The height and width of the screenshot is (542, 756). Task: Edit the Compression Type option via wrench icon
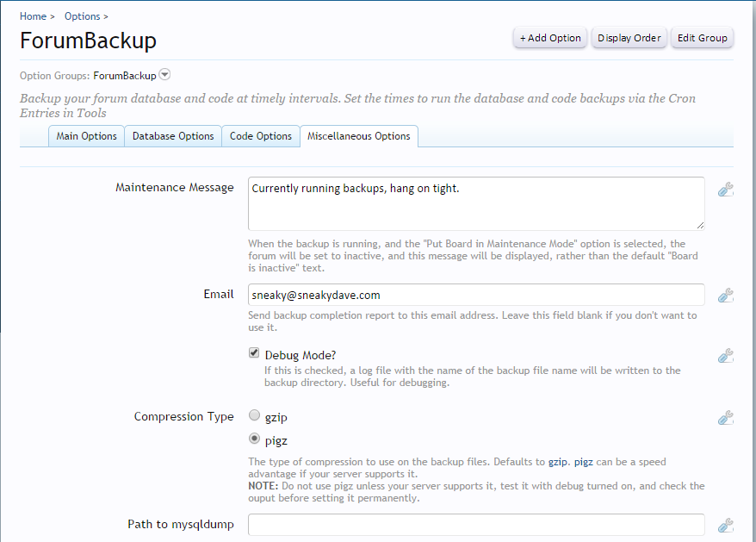(x=726, y=417)
